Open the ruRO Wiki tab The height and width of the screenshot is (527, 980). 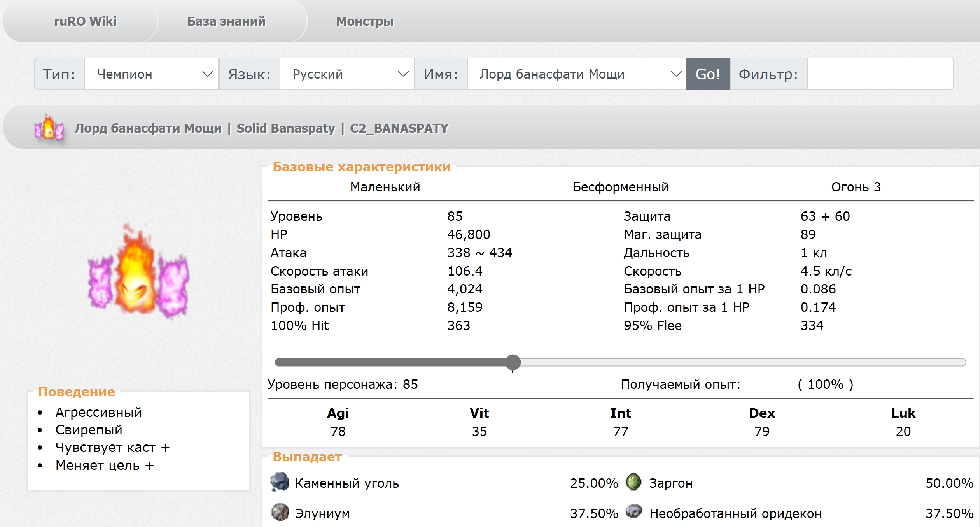coord(85,21)
